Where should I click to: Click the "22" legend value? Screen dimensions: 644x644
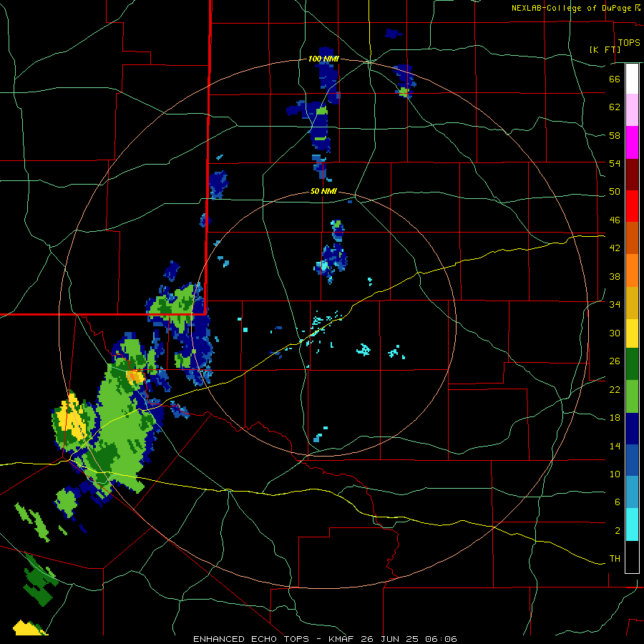coord(615,389)
